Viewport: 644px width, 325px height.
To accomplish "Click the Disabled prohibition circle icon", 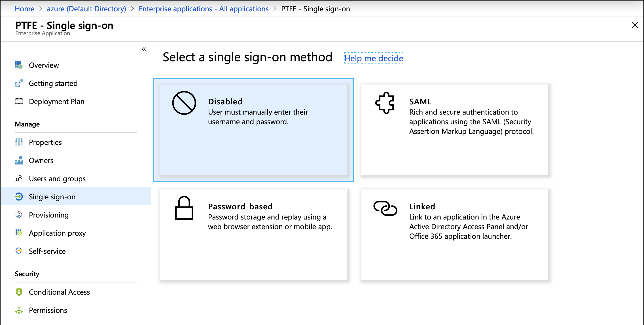I will click(184, 103).
